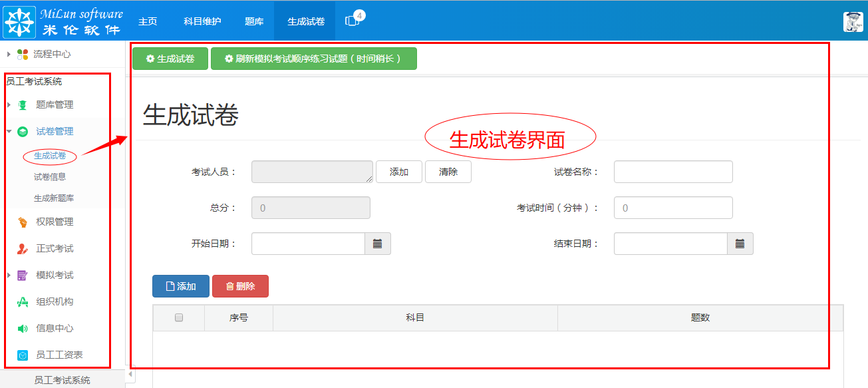
Task: Click the 权限管理 hand icon
Action: [x=22, y=222]
